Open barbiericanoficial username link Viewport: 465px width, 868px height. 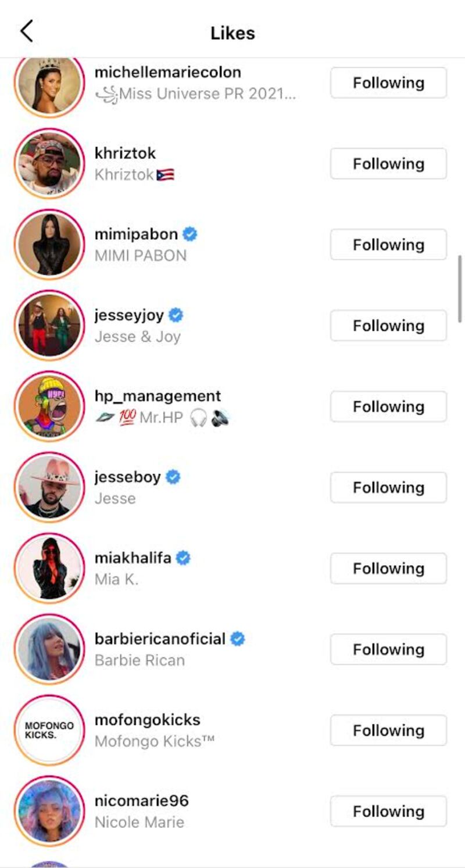[x=160, y=639]
